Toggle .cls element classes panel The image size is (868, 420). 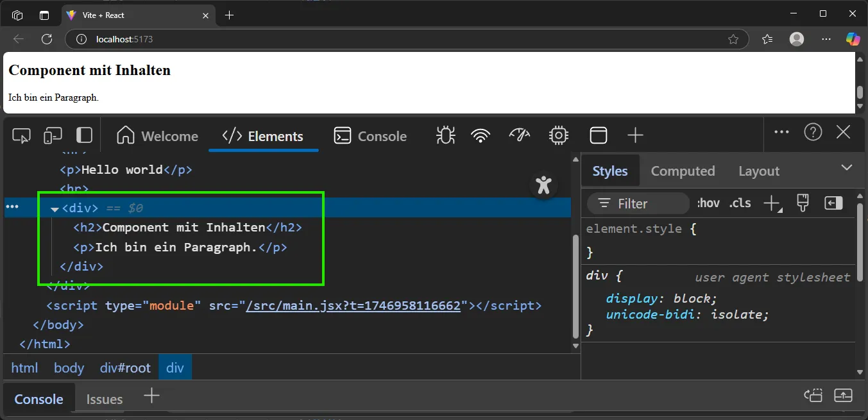[740, 203]
